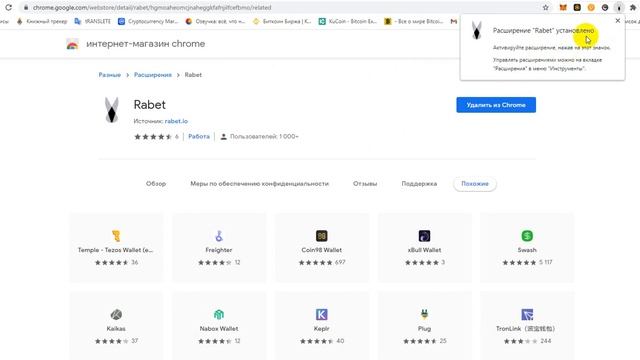The width and height of the screenshot is (640, 360).
Task: Click the Работа category link
Action: (x=199, y=136)
